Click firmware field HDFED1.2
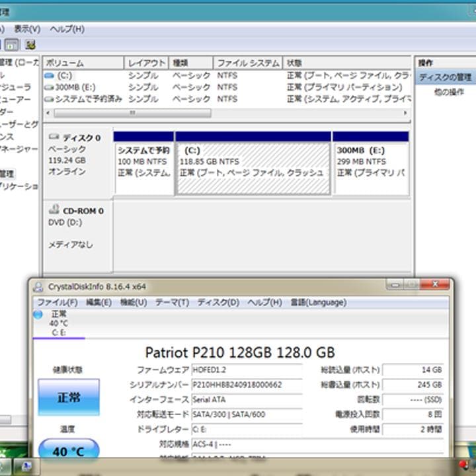476x476 pixels. click(247, 370)
